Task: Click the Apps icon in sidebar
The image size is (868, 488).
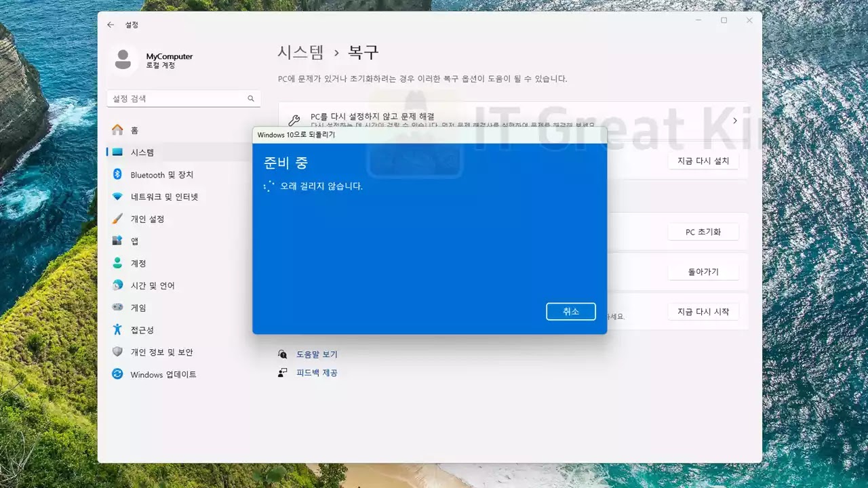Action: click(117, 241)
